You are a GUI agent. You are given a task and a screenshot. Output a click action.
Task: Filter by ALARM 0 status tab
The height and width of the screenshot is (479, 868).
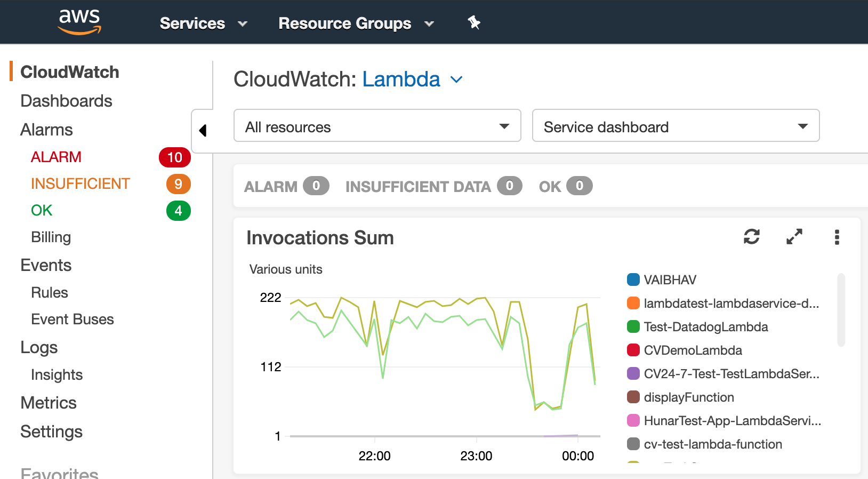click(287, 186)
